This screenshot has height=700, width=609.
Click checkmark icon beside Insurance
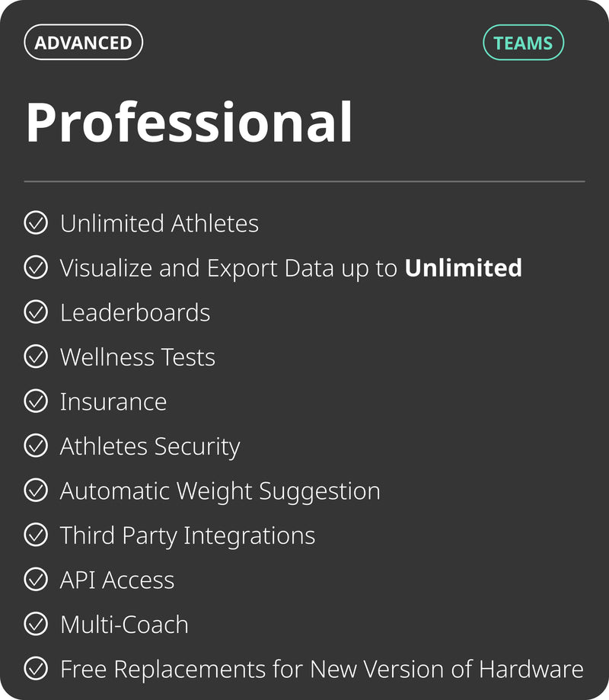pos(36,401)
